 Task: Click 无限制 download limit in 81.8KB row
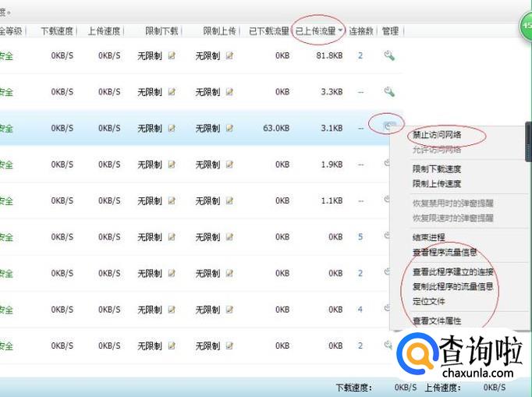pyautogui.click(x=150, y=55)
